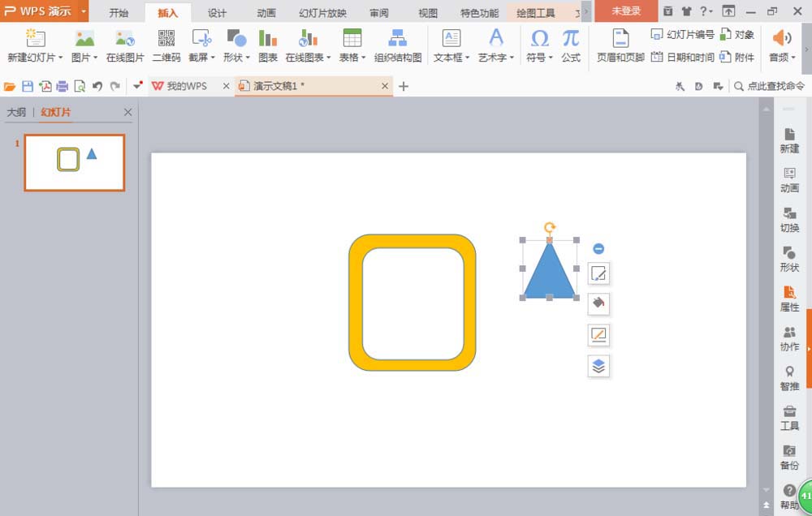Click 页眉和页脚 header and footer
The image size is (812, 516).
tap(620, 45)
